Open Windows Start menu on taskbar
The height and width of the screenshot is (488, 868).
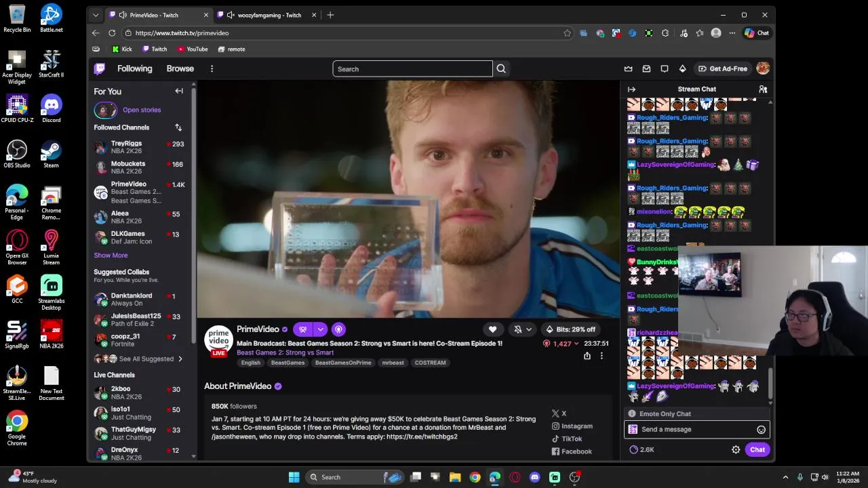click(294, 477)
